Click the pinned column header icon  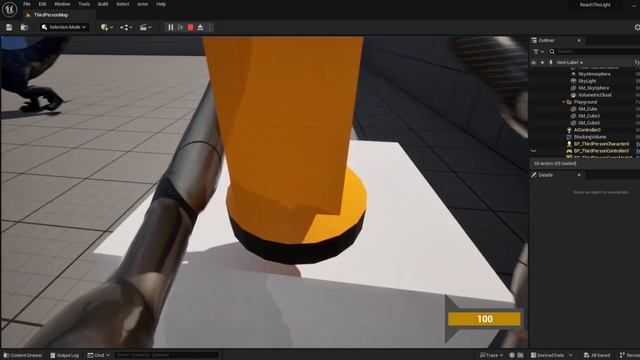coord(551,62)
